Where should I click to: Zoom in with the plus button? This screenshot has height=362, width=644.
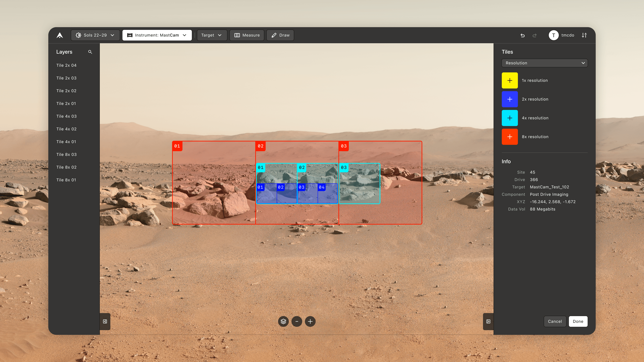(310, 321)
